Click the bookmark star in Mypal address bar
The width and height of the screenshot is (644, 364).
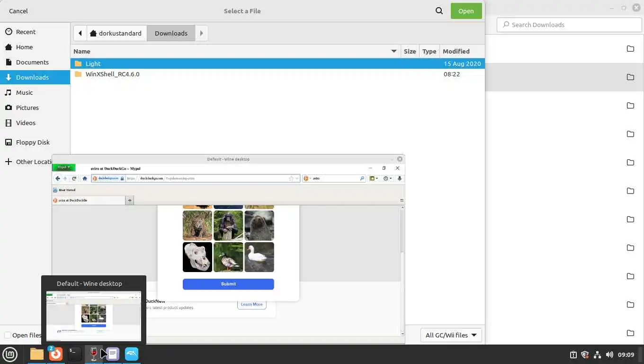point(291,178)
